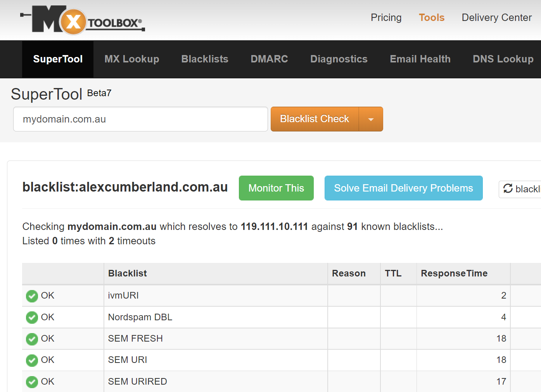Select the Diagnostics tab

coord(339,59)
